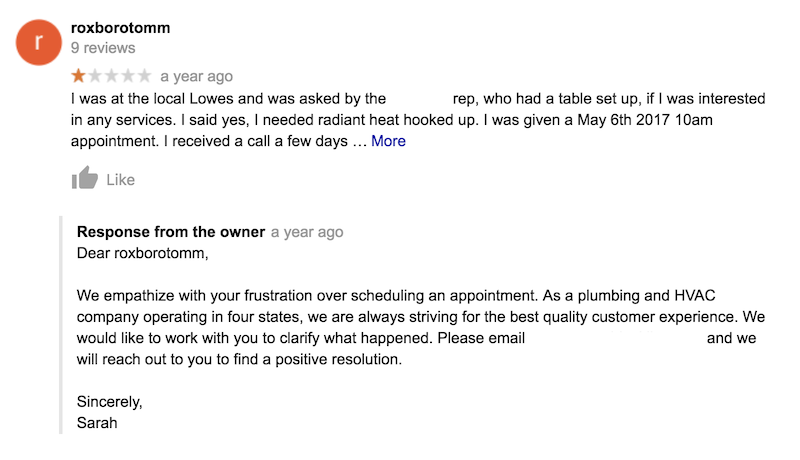
Task: Click the third gray rating star
Action: [x=111, y=75]
